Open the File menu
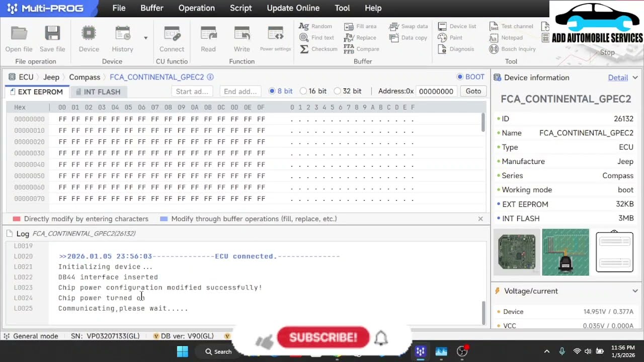 [x=119, y=8]
